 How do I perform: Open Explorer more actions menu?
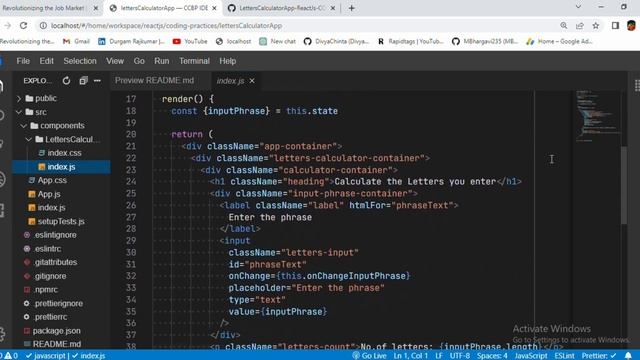pos(97,81)
